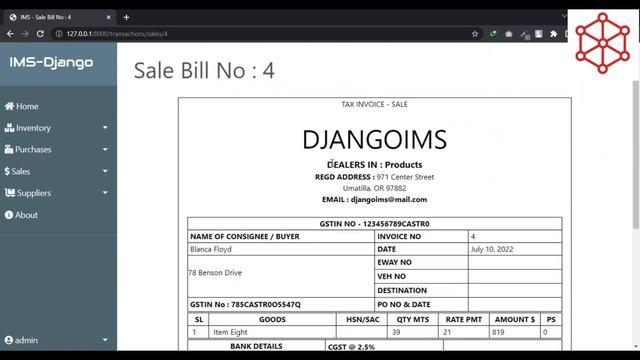
Task: Click the Sales dollar icon
Action: [7, 171]
